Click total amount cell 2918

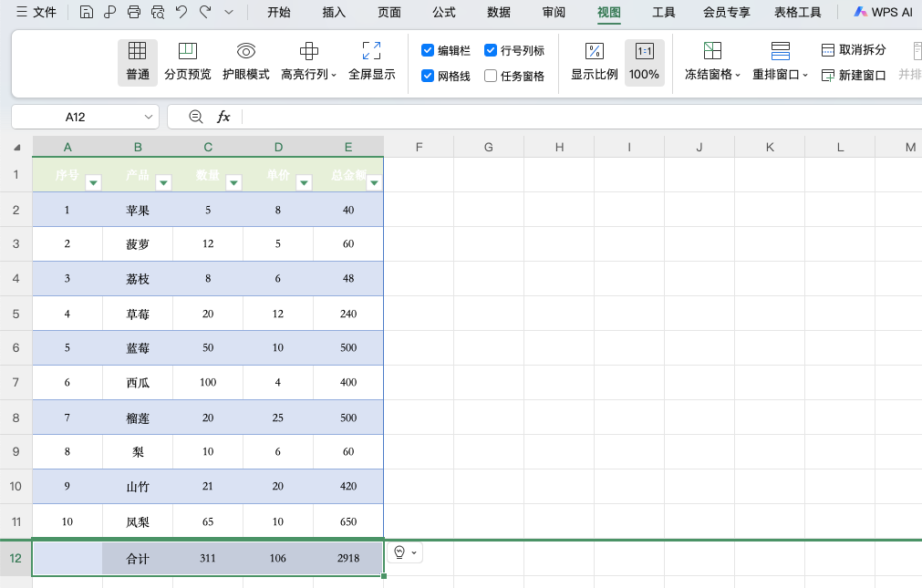click(348, 558)
